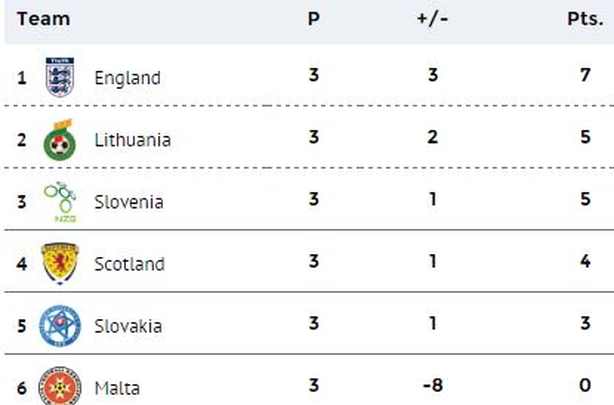Image resolution: width=614 pixels, height=405 pixels.
Task: Select Lithuania's goal difference 2
Action: [x=433, y=137]
